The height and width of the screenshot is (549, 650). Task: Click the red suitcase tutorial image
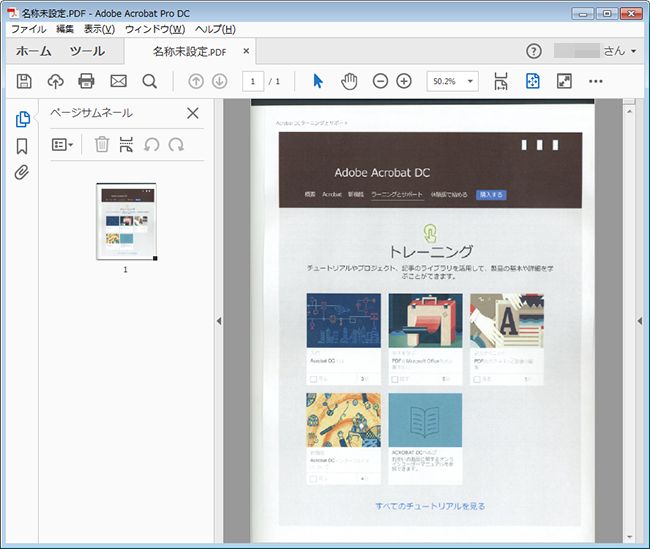(x=425, y=321)
